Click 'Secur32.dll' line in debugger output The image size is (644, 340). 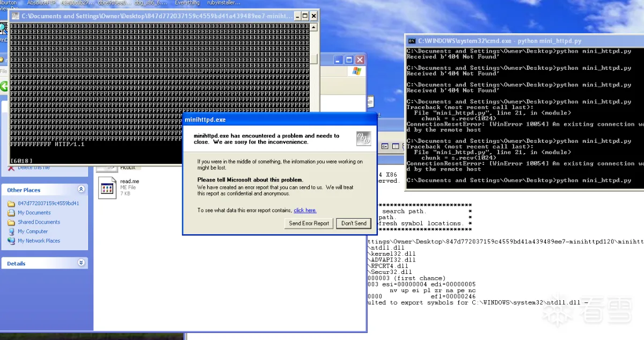click(x=390, y=272)
